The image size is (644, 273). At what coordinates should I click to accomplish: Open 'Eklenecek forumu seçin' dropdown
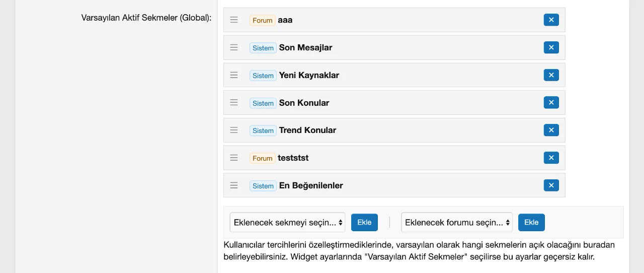coord(456,222)
